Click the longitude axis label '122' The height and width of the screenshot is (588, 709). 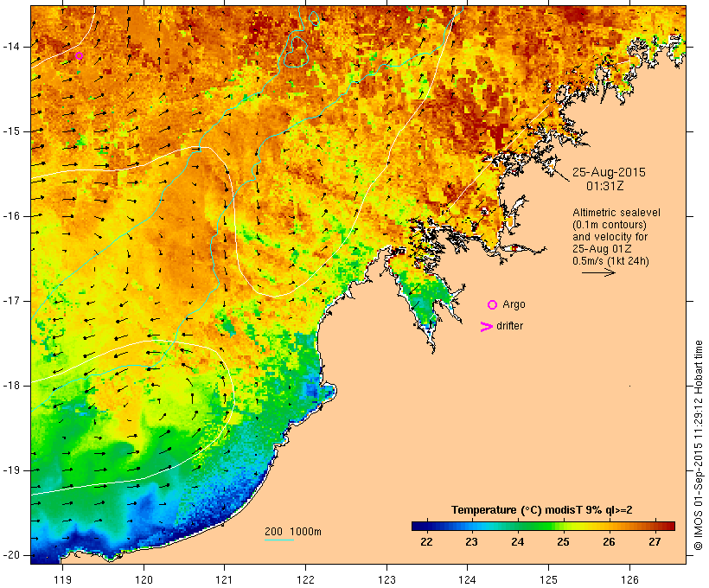coord(306,579)
